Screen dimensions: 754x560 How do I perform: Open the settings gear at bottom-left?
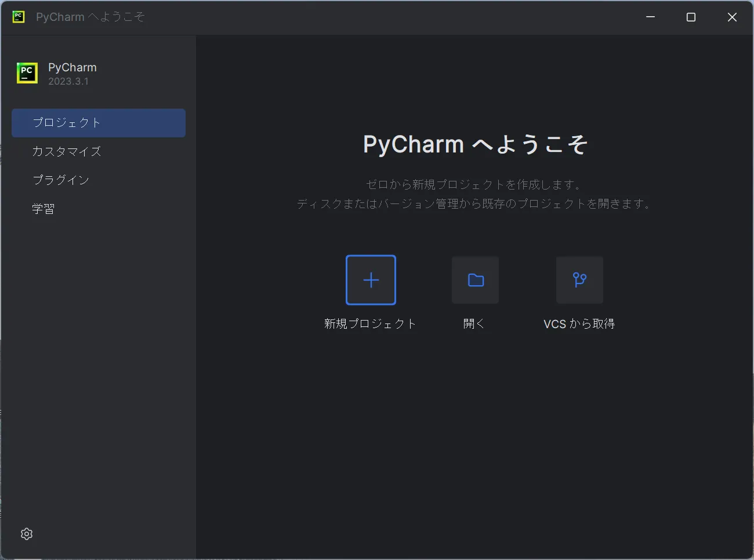point(27,534)
